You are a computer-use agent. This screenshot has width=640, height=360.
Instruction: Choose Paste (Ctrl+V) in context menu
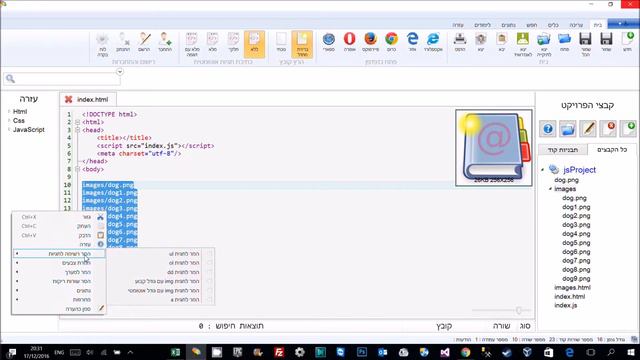(59, 236)
